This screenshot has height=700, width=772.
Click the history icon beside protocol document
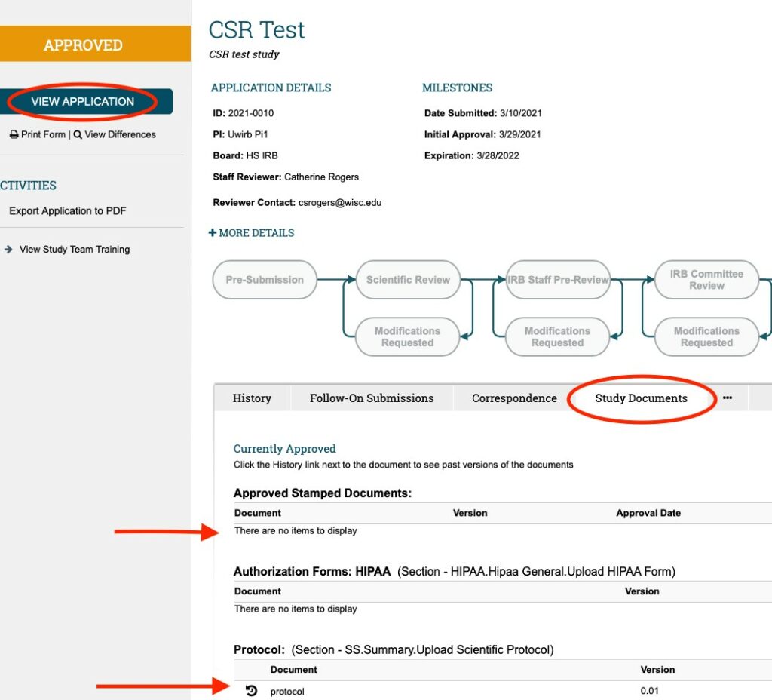point(252,691)
